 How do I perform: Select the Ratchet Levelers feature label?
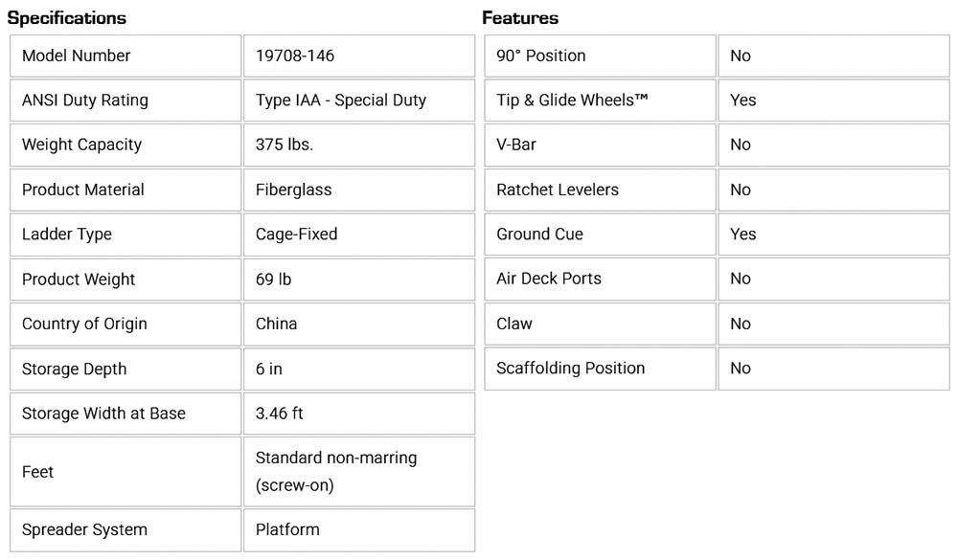(558, 190)
